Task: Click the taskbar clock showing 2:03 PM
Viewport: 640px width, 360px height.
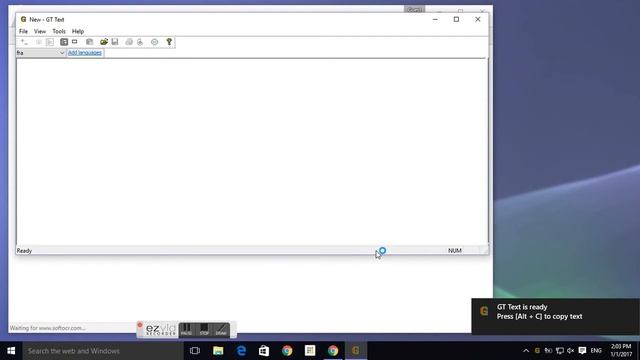Action: 621,351
